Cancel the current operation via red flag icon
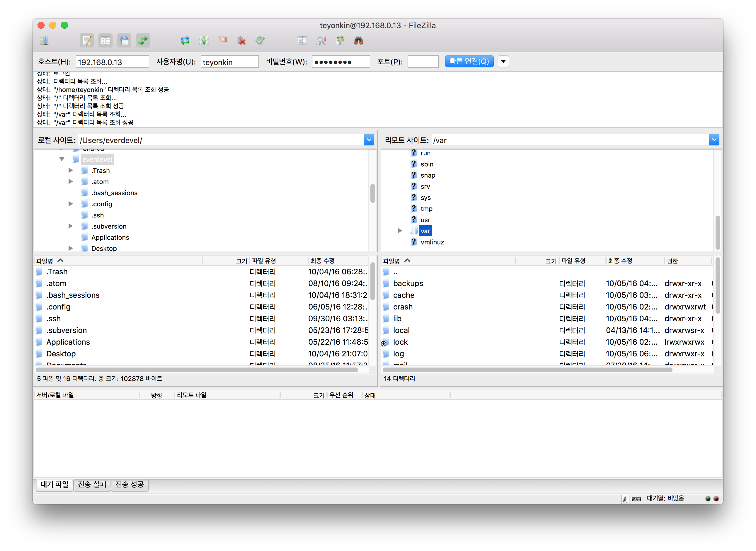756x551 pixels. [x=223, y=40]
